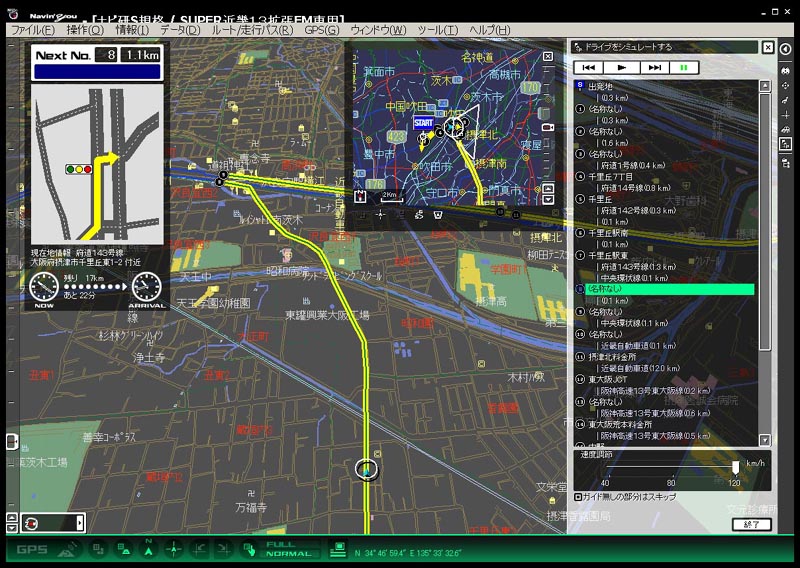Select the 東大阪荒本料金所 entry in the route list
Viewport: 800px width, 568px height.
coord(620,424)
